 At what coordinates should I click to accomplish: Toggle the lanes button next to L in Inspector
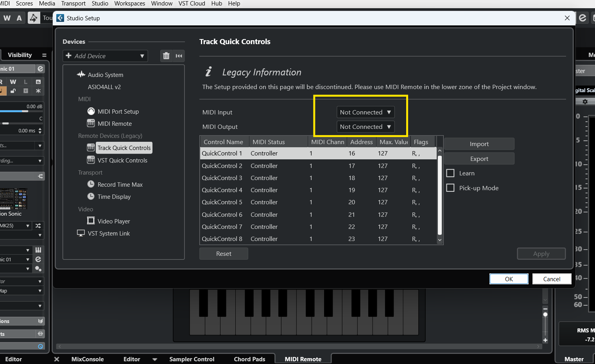tap(38, 82)
